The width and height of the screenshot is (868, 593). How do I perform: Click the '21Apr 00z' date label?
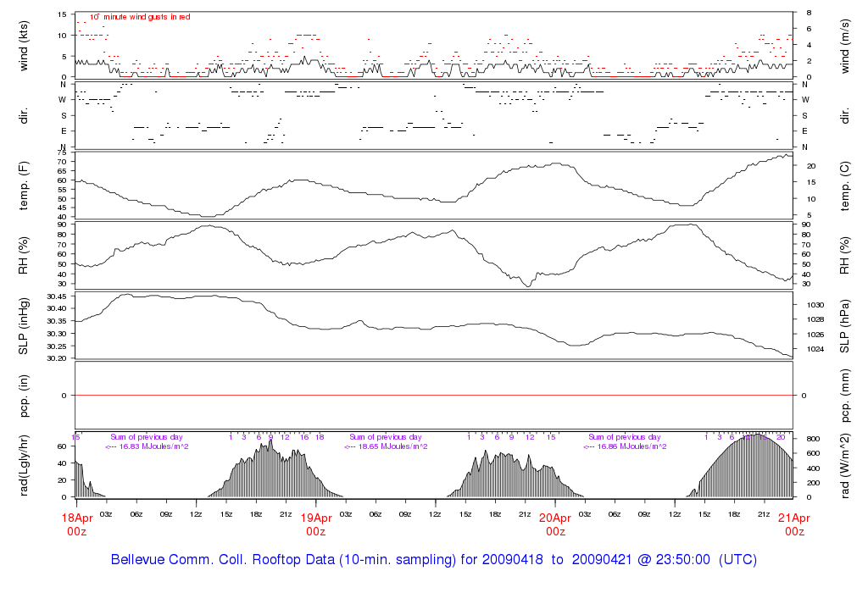click(x=794, y=524)
